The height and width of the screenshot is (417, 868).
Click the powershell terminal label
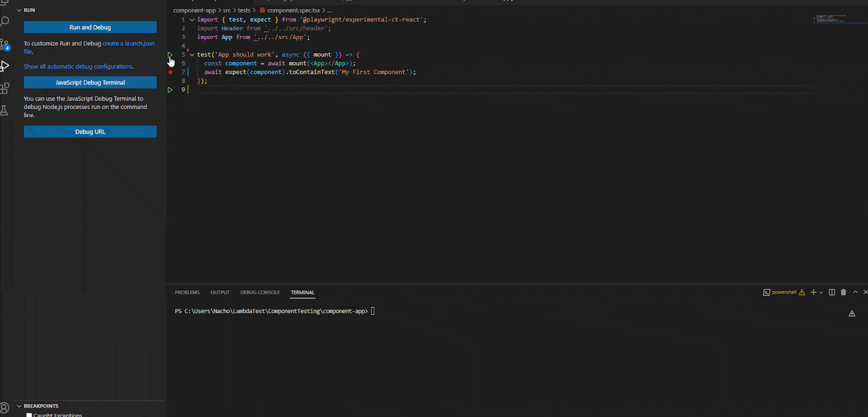click(784, 292)
